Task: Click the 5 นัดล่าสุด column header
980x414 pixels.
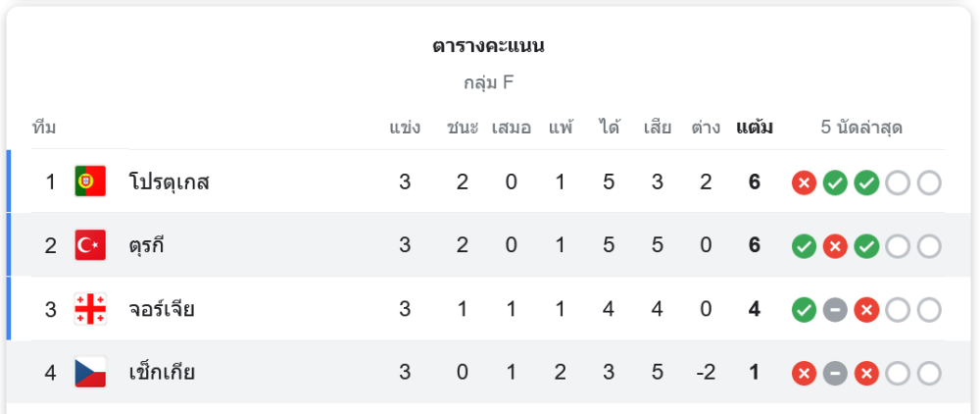Action: pos(861,128)
